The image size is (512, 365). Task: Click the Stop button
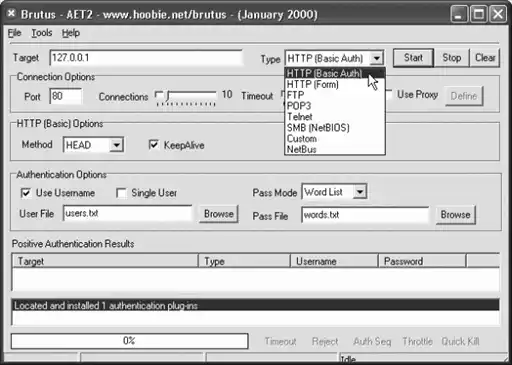pos(452,58)
